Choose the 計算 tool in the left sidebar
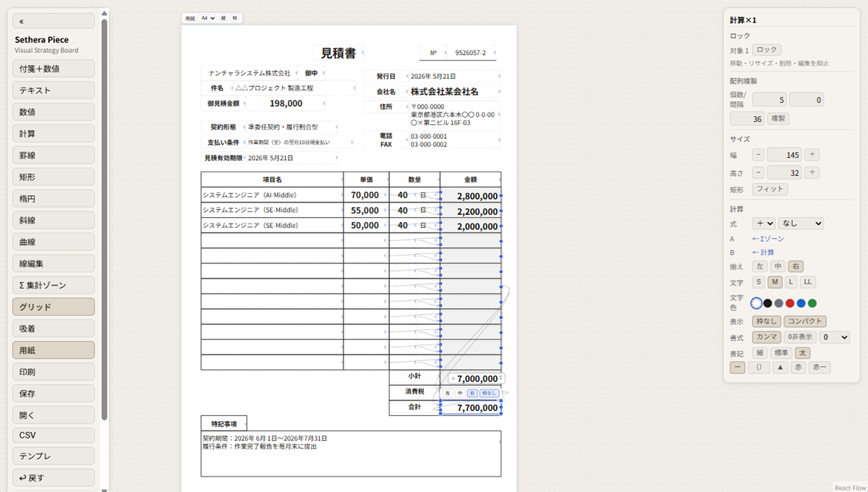868x492 pixels. point(54,134)
